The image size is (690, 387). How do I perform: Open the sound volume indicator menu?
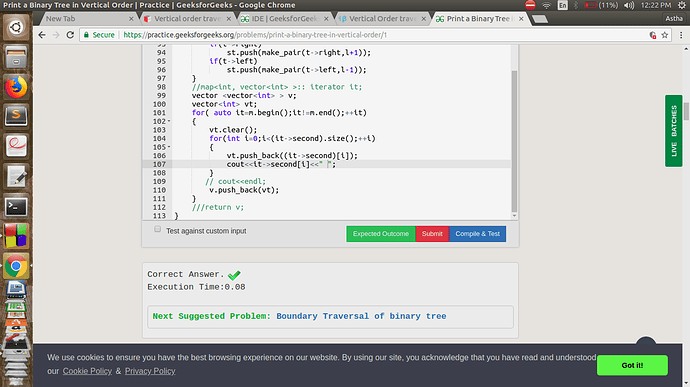pyautogui.click(x=629, y=5)
